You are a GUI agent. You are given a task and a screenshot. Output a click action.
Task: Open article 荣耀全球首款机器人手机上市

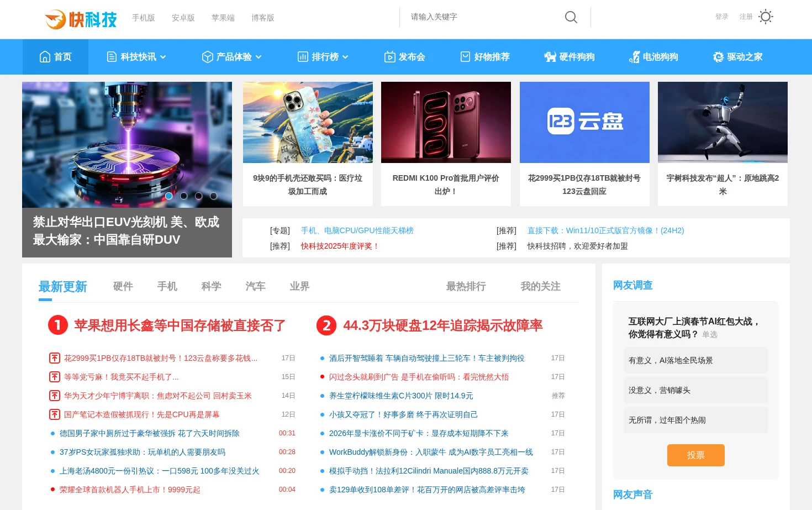click(130, 490)
